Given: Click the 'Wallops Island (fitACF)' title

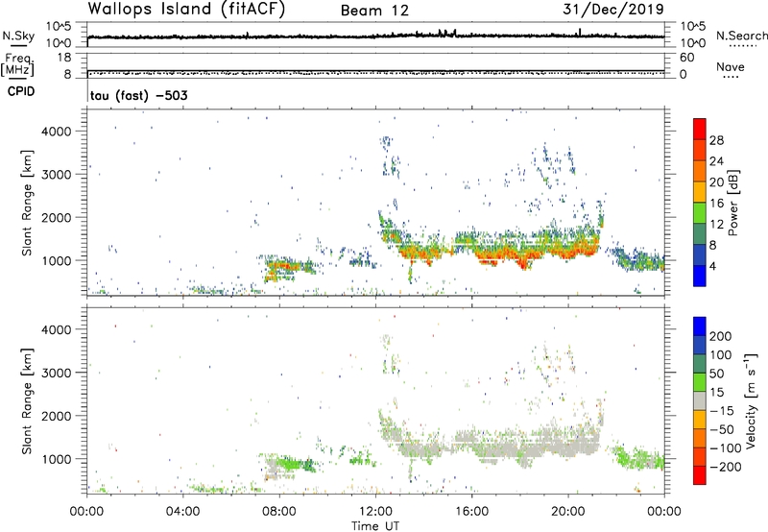Looking at the screenshot, I should click(186, 9).
